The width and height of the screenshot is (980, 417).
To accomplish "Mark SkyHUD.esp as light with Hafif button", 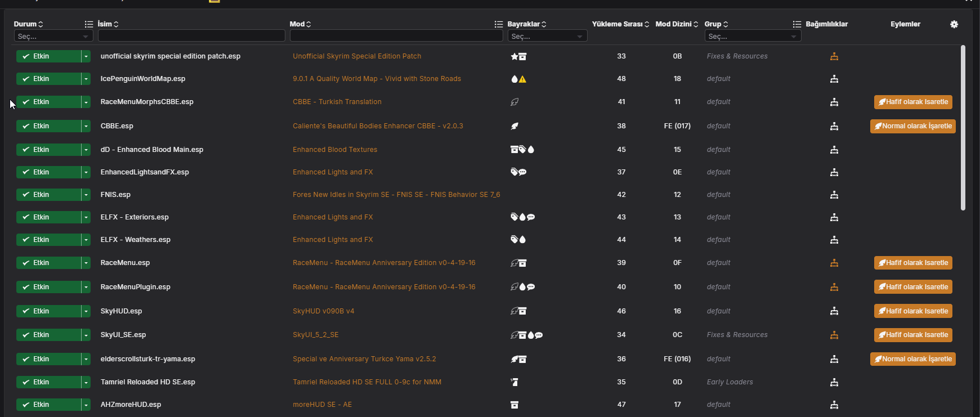I will (x=913, y=311).
